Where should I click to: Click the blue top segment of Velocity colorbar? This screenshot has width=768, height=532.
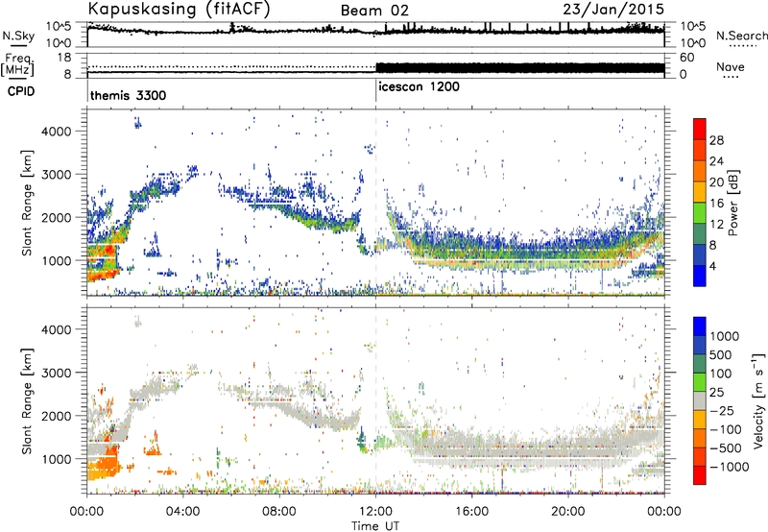(x=700, y=326)
